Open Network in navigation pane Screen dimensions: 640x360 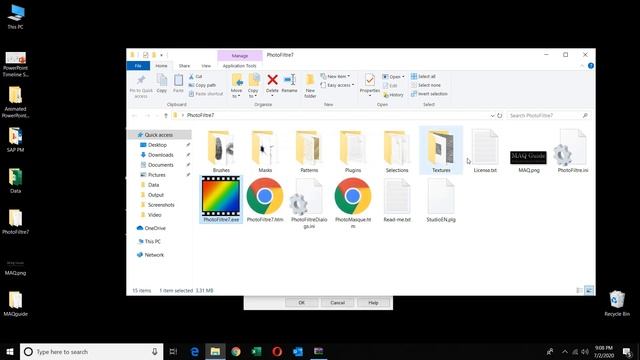click(x=154, y=255)
